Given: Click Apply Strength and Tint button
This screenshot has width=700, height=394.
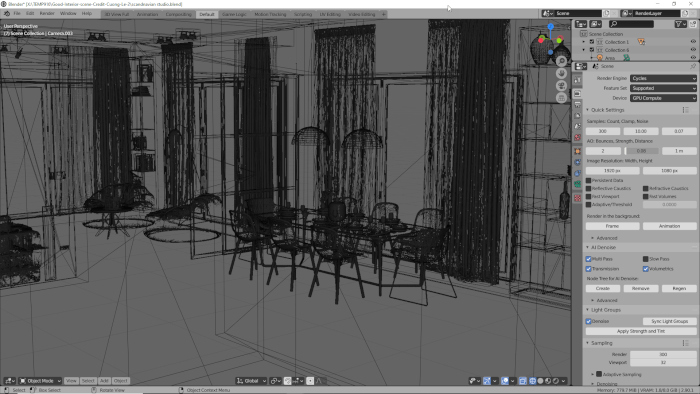Looking at the screenshot, I should (641, 332).
